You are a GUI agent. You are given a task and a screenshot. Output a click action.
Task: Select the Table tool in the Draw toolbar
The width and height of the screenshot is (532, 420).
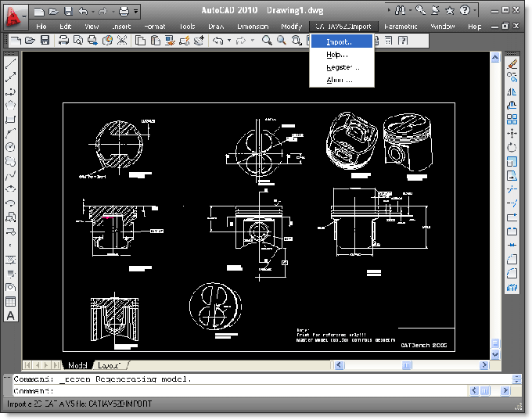tap(10, 302)
